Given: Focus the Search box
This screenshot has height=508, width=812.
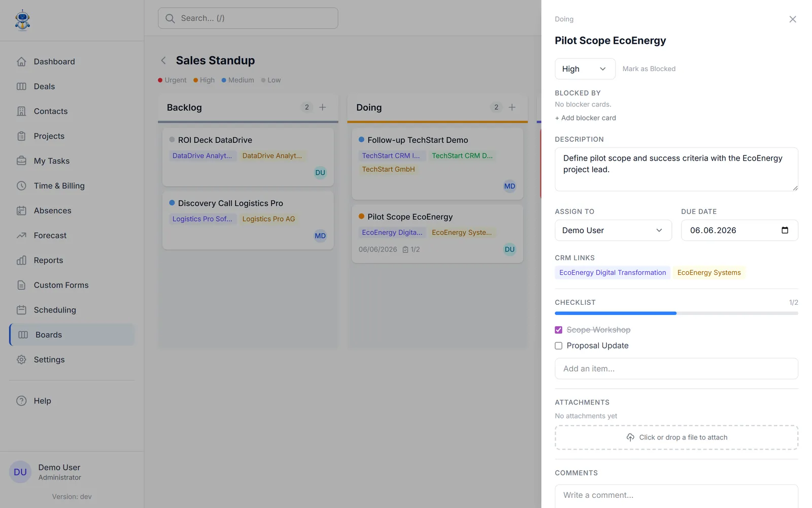Looking at the screenshot, I should click(248, 18).
